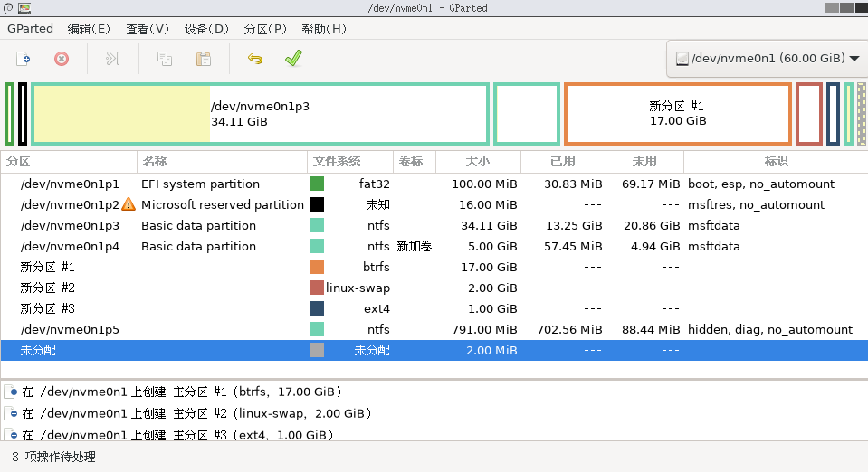
Task: Click the red Delete partition icon
Action: [62, 59]
